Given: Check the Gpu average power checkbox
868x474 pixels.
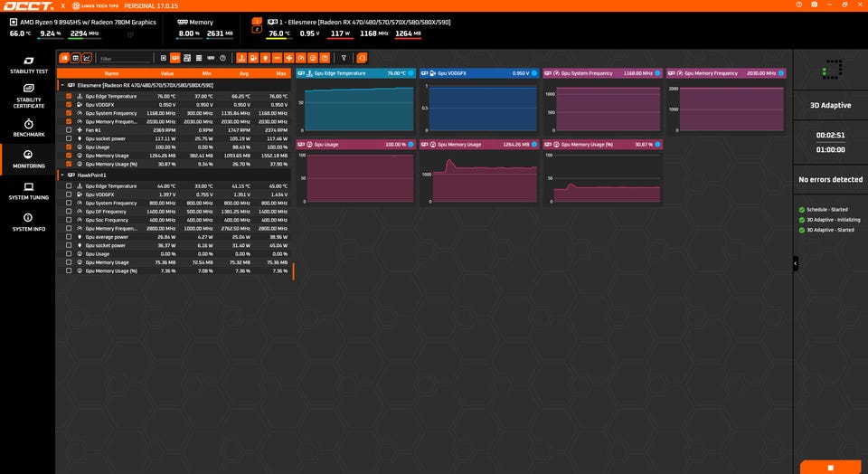Looking at the screenshot, I should pos(69,237).
